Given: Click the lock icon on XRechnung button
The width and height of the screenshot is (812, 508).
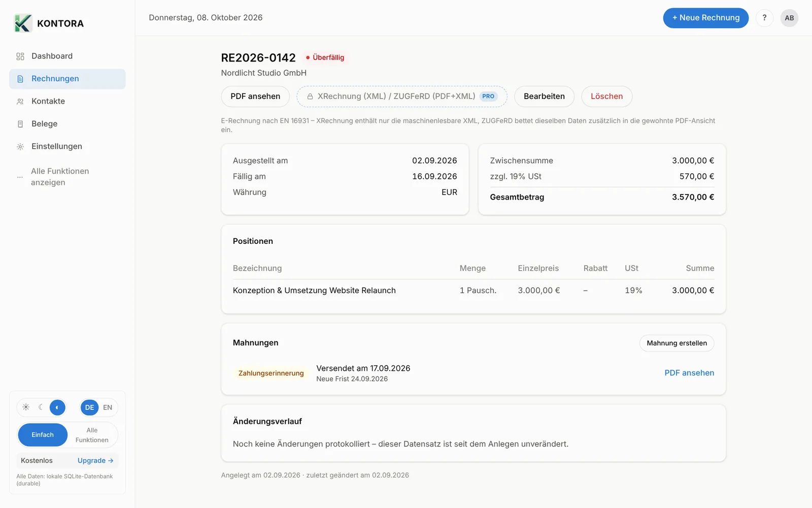Looking at the screenshot, I should pyautogui.click(x=310, y=97).
